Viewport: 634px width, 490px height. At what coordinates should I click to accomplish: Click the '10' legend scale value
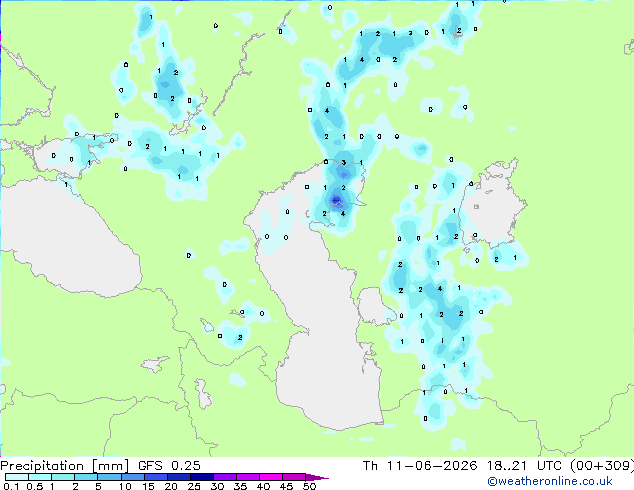point(125,486)
